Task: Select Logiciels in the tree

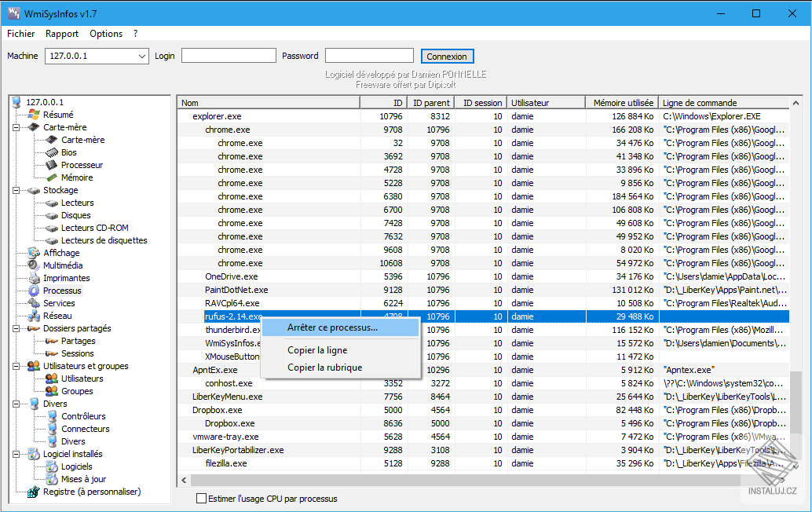Action: pos(77,466)
